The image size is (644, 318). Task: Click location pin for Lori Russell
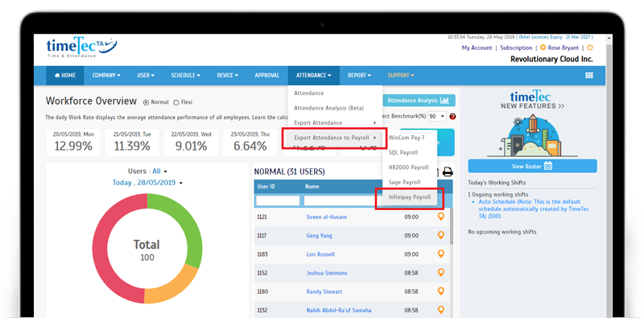pyautogui.click(x=440, y=254)
